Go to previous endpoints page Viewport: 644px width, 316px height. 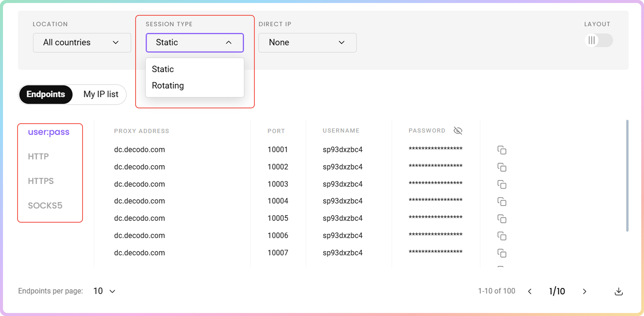[530, 291]
